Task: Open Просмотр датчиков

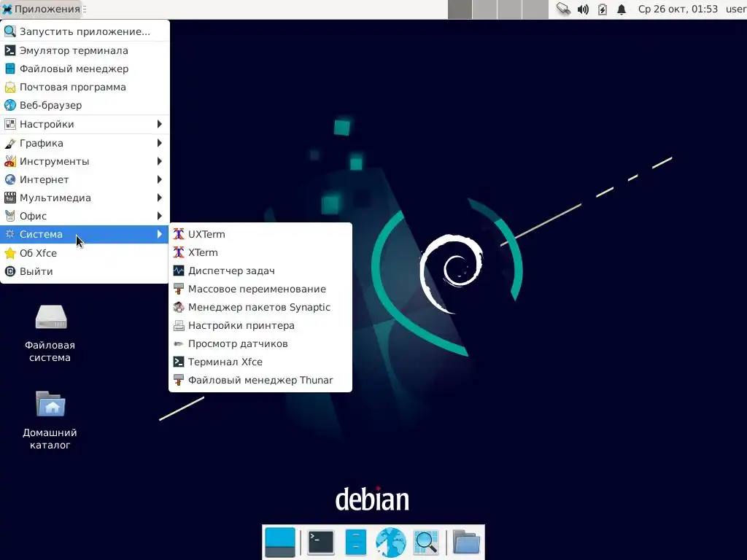Action: (260, 344)
